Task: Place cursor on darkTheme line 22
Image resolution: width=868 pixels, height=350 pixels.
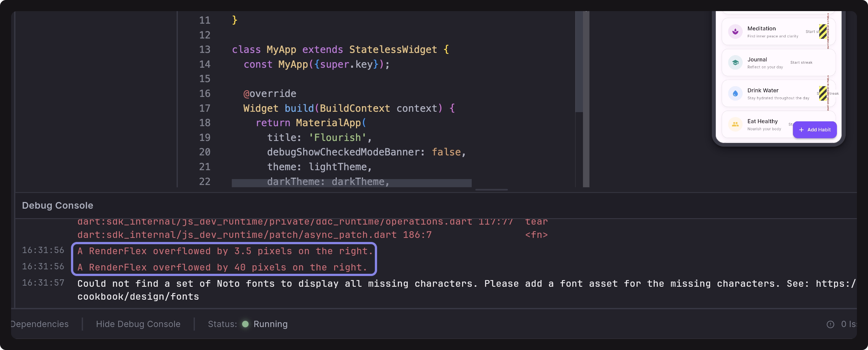Action: coord(327,182)
